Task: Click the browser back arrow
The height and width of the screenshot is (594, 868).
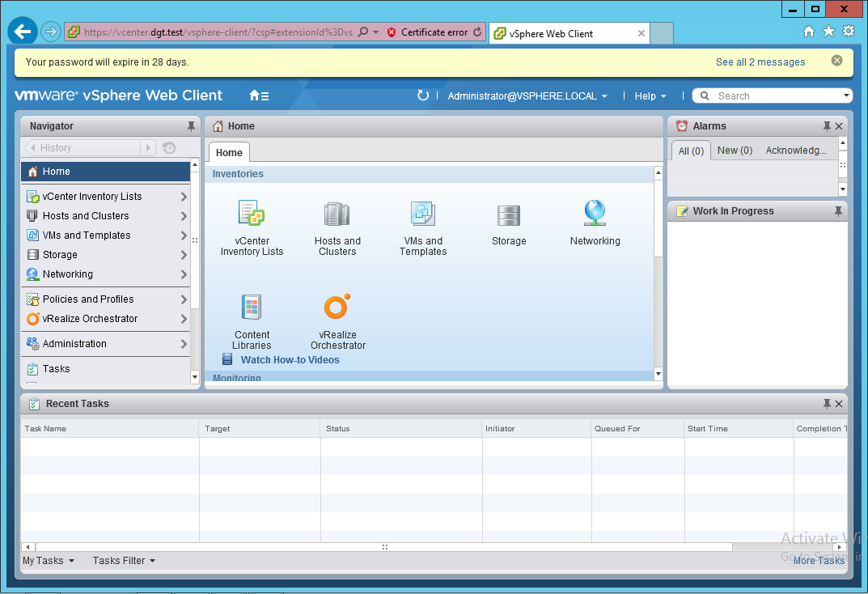Action: pos(23,32)
